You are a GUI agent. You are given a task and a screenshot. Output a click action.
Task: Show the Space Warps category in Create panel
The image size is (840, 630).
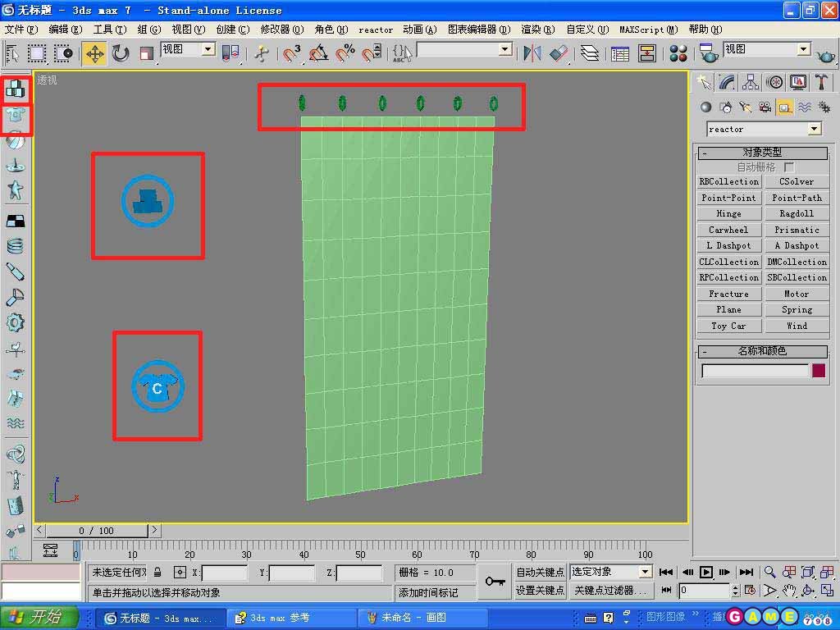(805, 107)
